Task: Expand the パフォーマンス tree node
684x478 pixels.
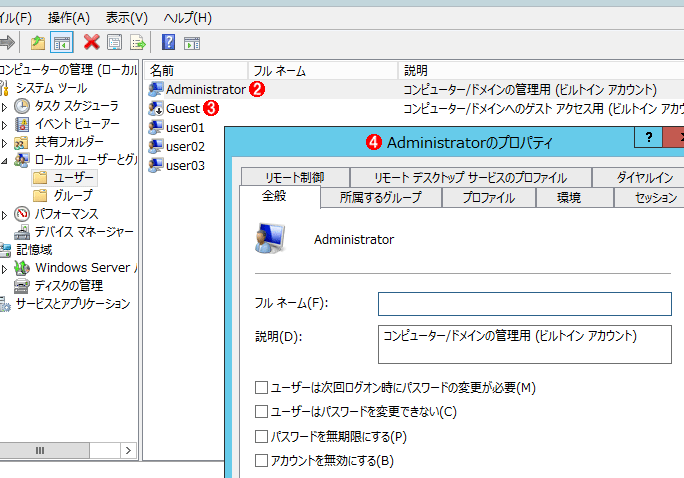Action: click(x=5, y=214)
